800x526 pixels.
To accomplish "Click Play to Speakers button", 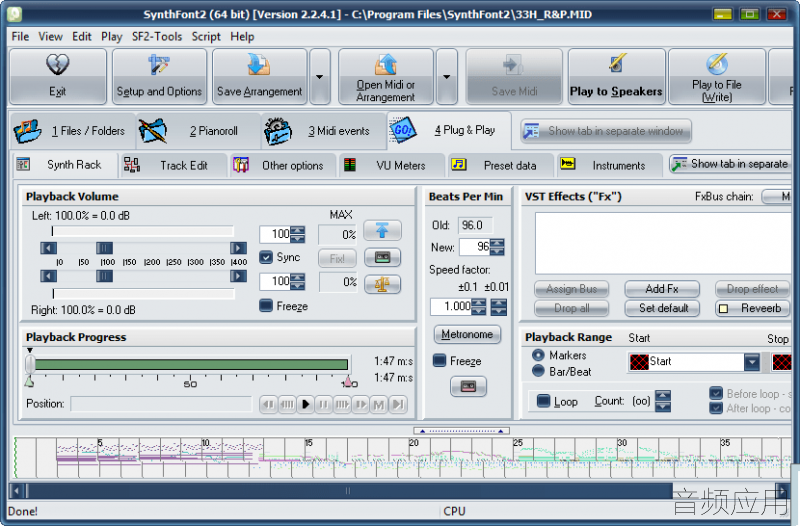I will pyautogui.click(x=616, y=77).
